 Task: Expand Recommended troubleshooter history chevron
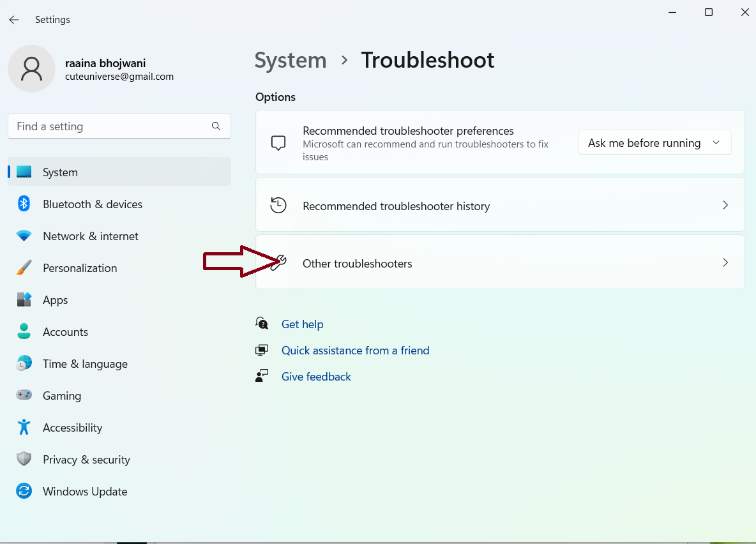coord(725,206)
